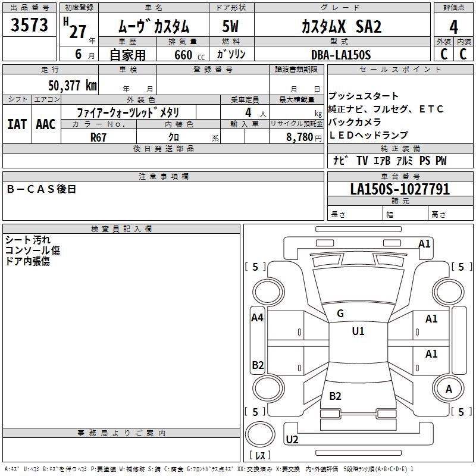Click the exterior grade C under 外装
Image resolution: width=476 pixels, height=476 pixels.
pyautogui.click(x=443, y=54)
